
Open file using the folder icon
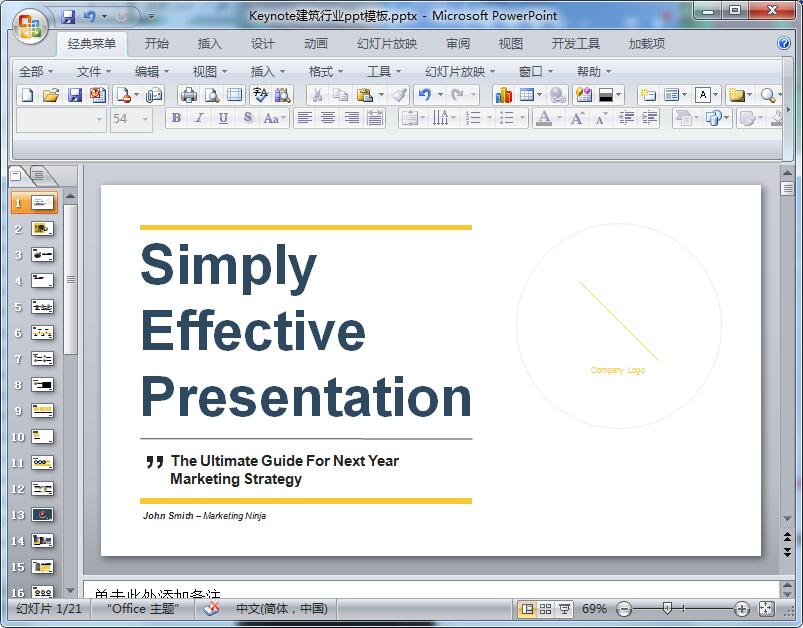[x=51, y=95]
